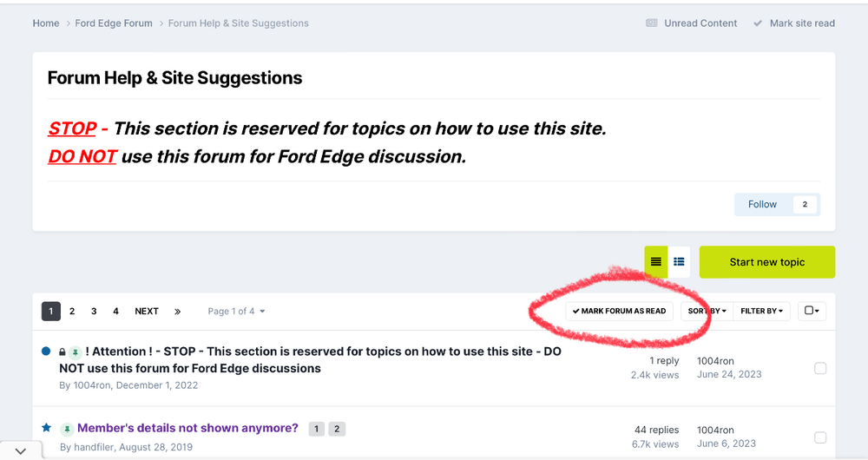Follow this forum with the Follow button
Screen dimensions: 868x460
[x=763, y=204]
